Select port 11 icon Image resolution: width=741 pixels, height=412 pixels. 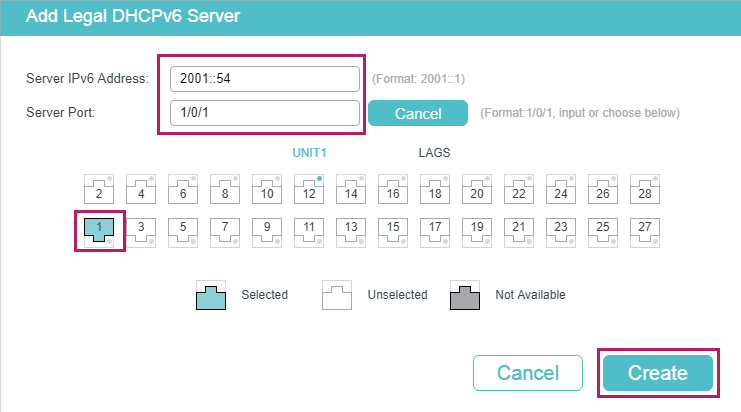point(309,232)
